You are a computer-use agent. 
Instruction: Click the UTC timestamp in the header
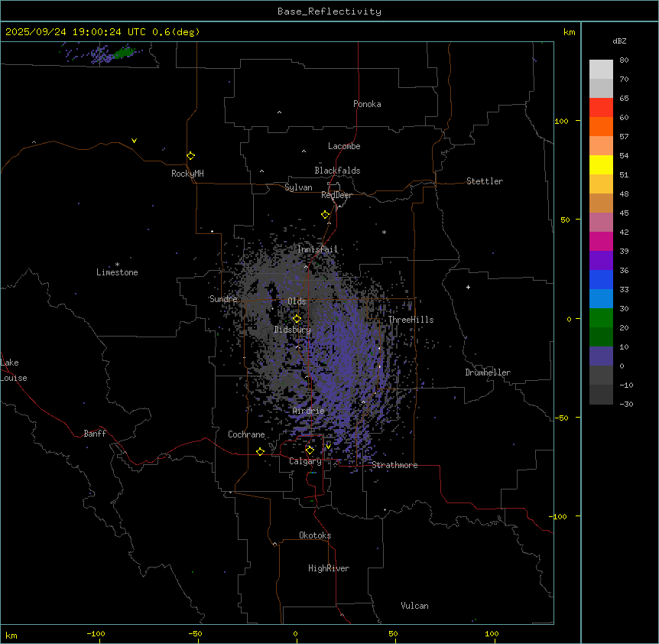tap(102, 32)
